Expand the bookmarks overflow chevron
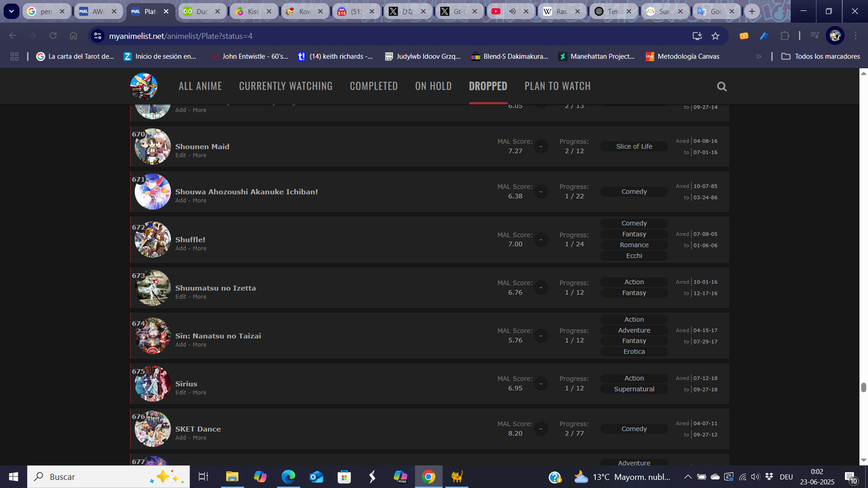The width and height of the screenshot is (868, 488). tap(758, 56)
